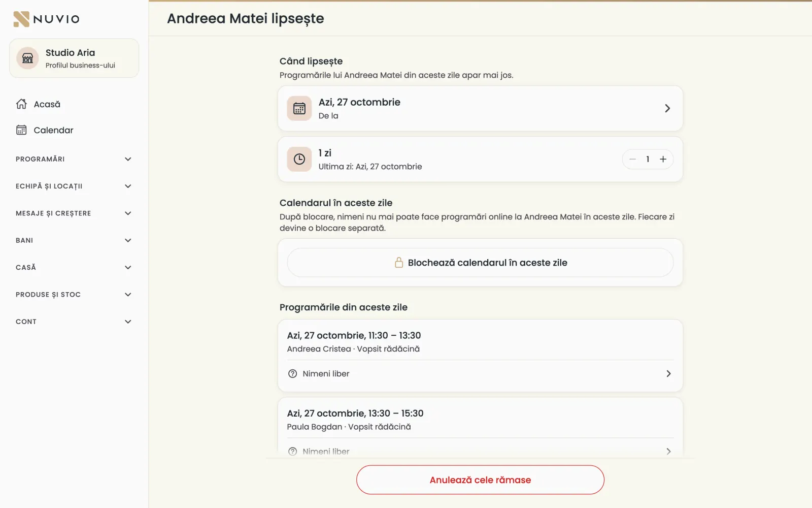Image resolution: width=812 pixels, height=508 pixels.
Task: Open the Studio Aria storefront icon
Action: (28, 58)
